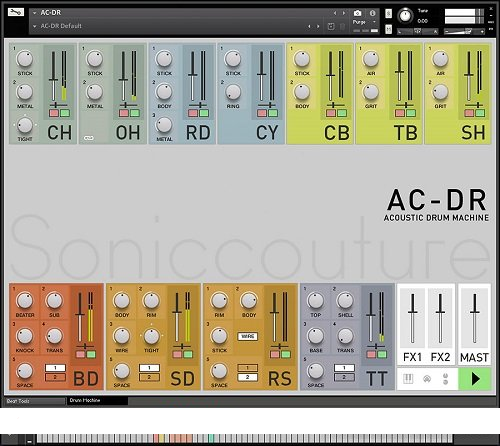
Task: Open the piano keyboard mapping icon
Action: (x=408, y=379)
